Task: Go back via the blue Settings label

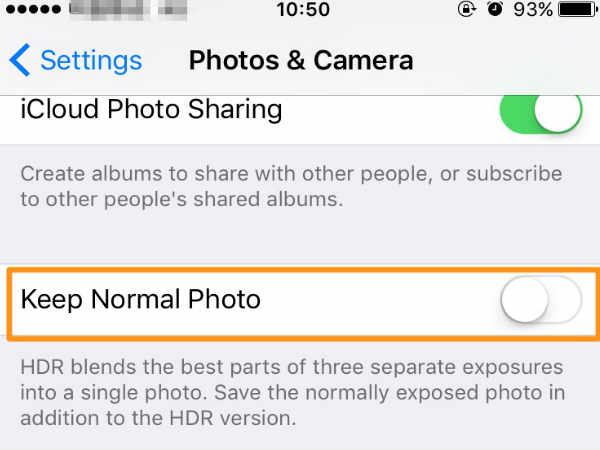Action: coord(91,61)
